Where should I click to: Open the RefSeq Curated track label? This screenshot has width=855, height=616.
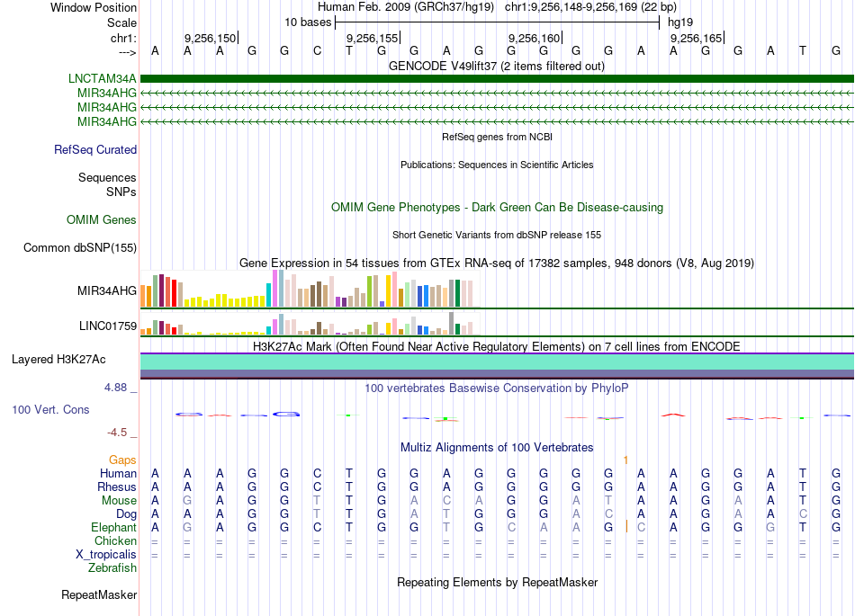click(x=94, y=149)
